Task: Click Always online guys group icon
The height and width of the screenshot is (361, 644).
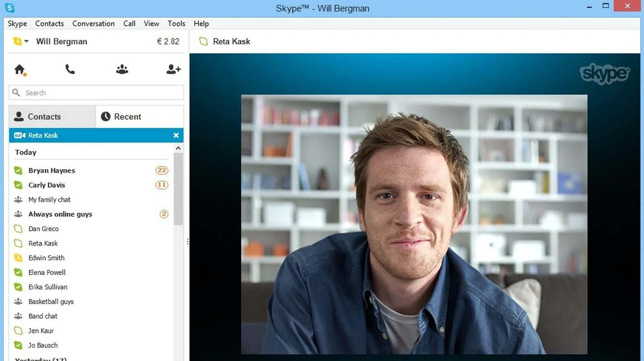Action: (18, 214)
